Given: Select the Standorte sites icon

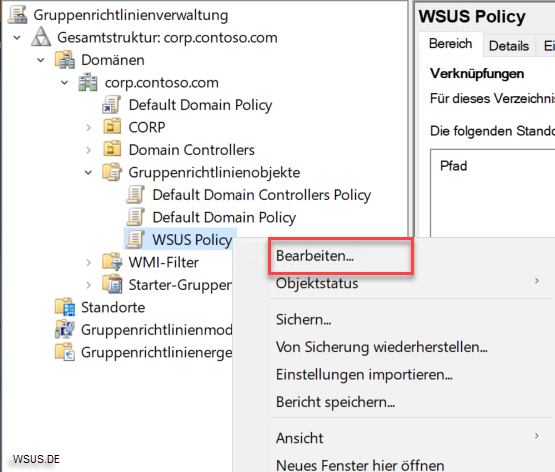Looking at the screenshot, I should (65, 307).
